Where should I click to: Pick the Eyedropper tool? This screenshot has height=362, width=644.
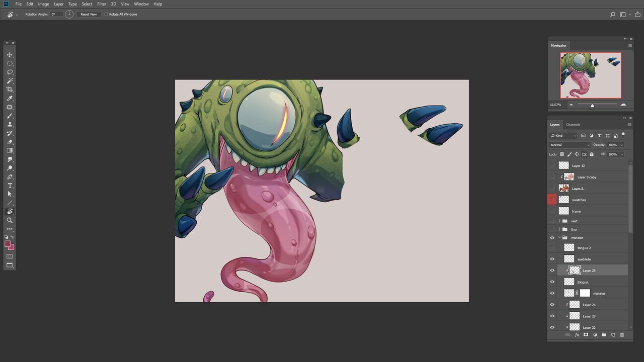point(10,99)
